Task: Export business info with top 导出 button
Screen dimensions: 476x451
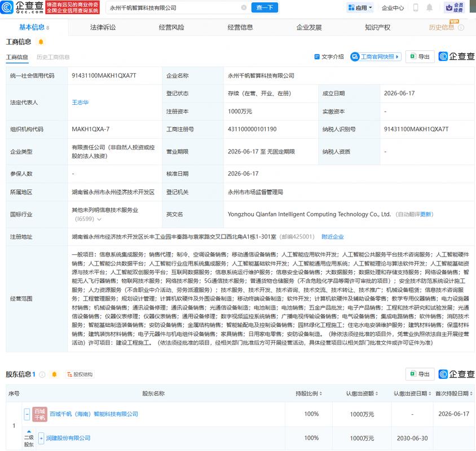Action: click(x=420, y=57)
